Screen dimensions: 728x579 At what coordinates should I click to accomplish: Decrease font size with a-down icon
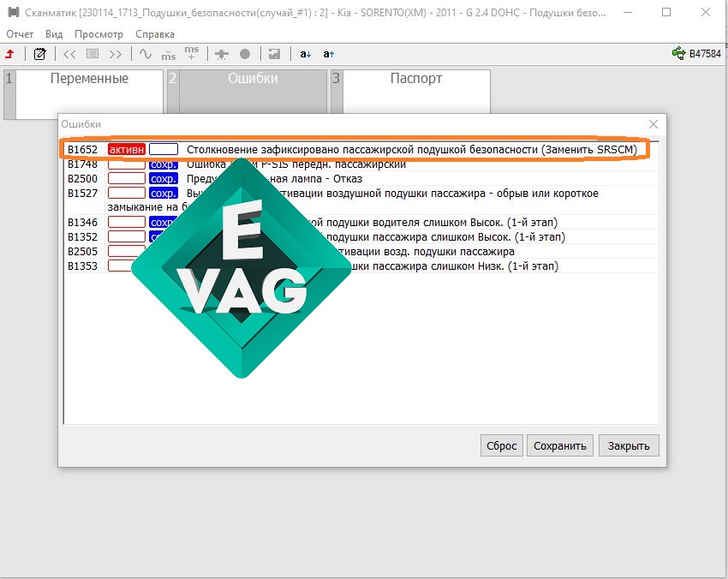pos(305,54)
